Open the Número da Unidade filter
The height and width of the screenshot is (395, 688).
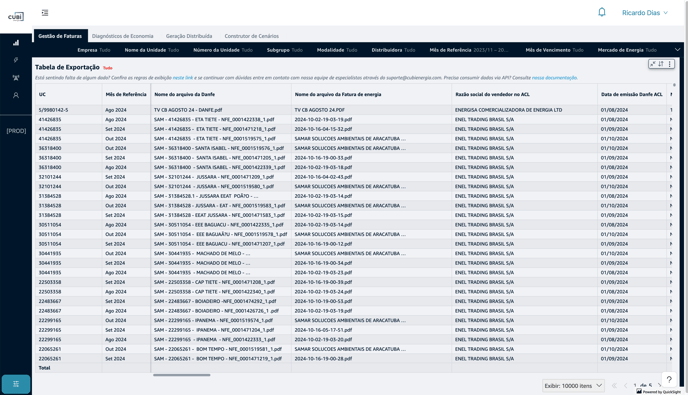pyautogui.click(x=223, y=50)
